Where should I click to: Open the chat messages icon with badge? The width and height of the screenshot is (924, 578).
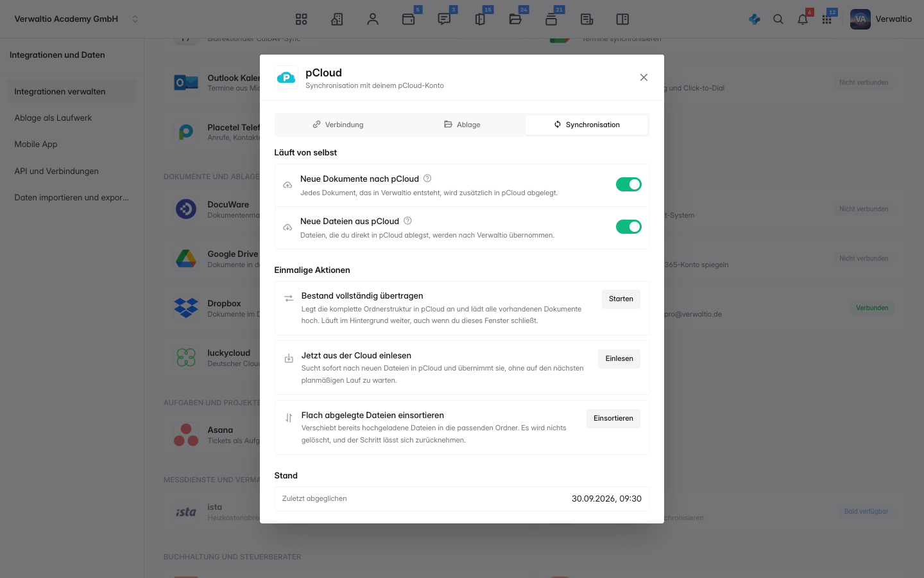click(x=444, y=19)
